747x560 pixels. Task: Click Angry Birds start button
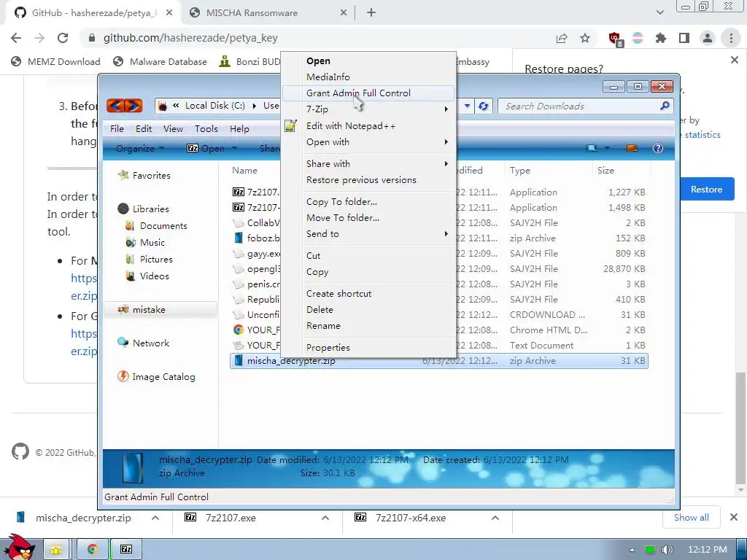[x=20, y=548]
